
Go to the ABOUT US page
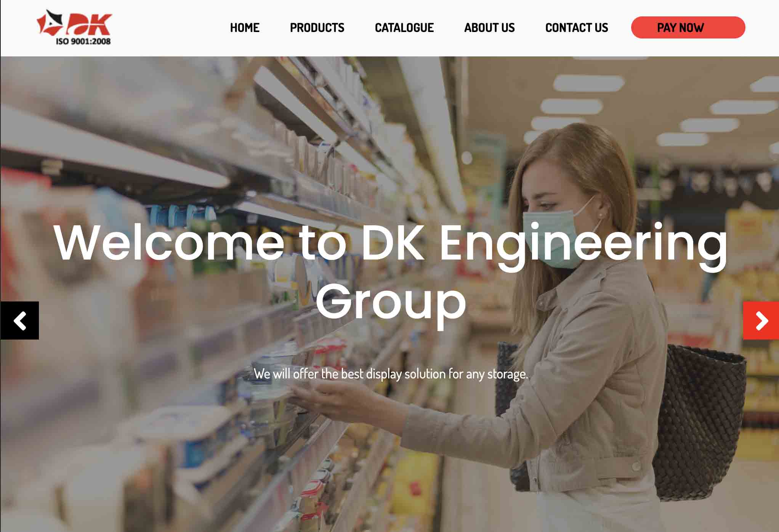(489, 27)
